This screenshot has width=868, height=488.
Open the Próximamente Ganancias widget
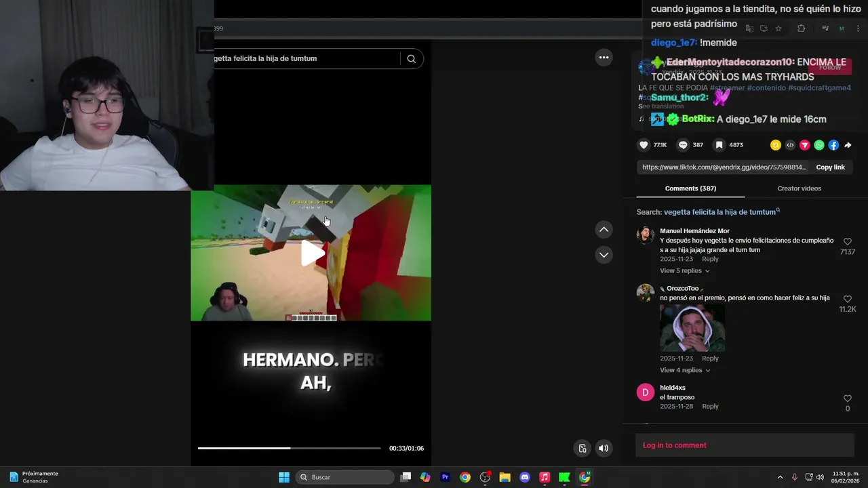coord(34,477)
